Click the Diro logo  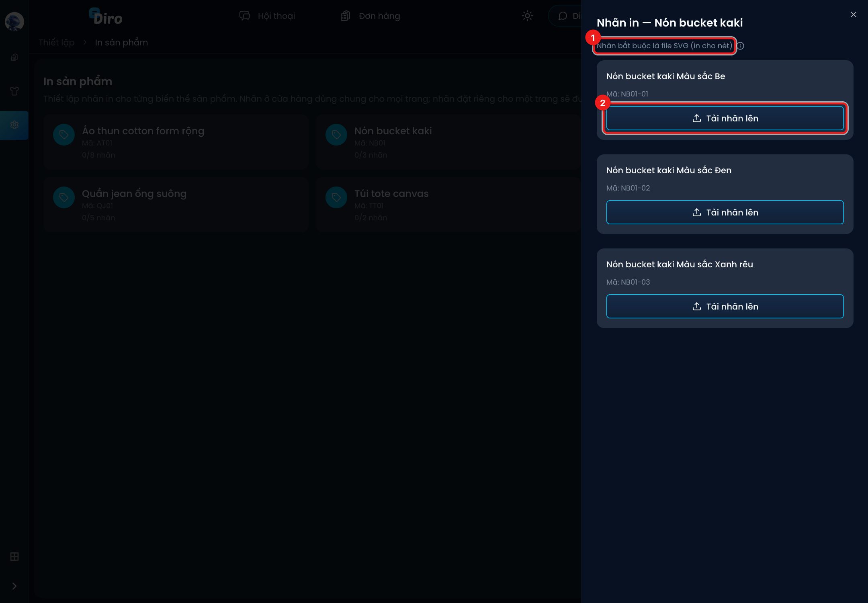(106, 16)
